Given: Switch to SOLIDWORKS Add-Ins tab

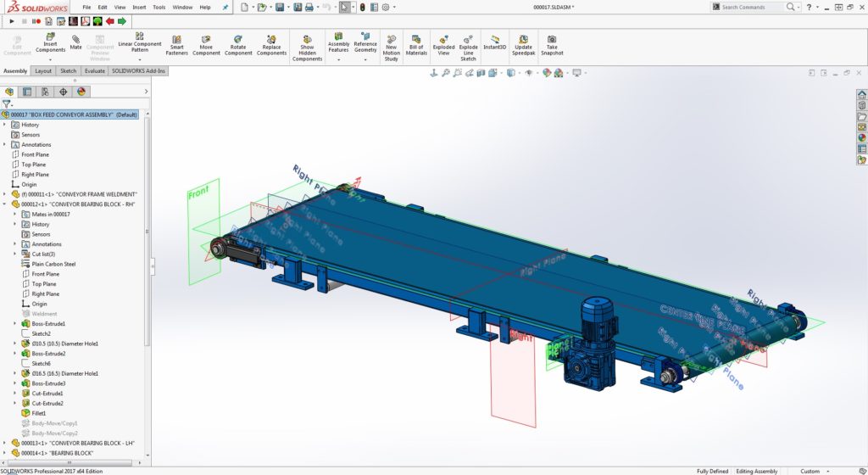Looking at the screenshot, I should (138, 71).
